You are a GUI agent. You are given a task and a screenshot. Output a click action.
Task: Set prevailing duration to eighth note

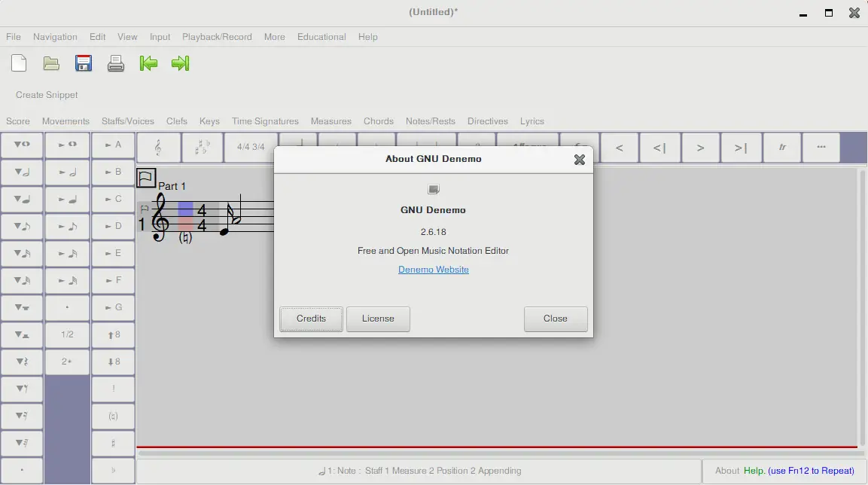pyautogui.click(x=68, y=226)
